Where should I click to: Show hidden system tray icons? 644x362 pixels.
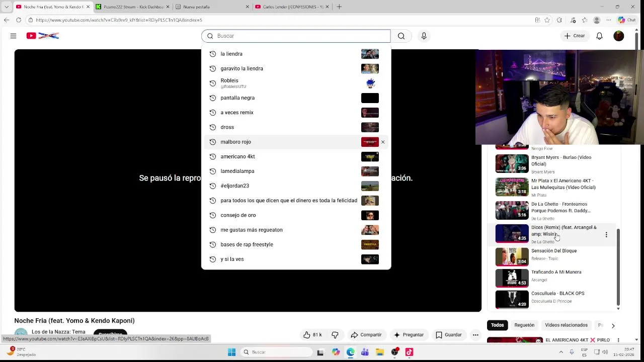[x=561, y=352]
